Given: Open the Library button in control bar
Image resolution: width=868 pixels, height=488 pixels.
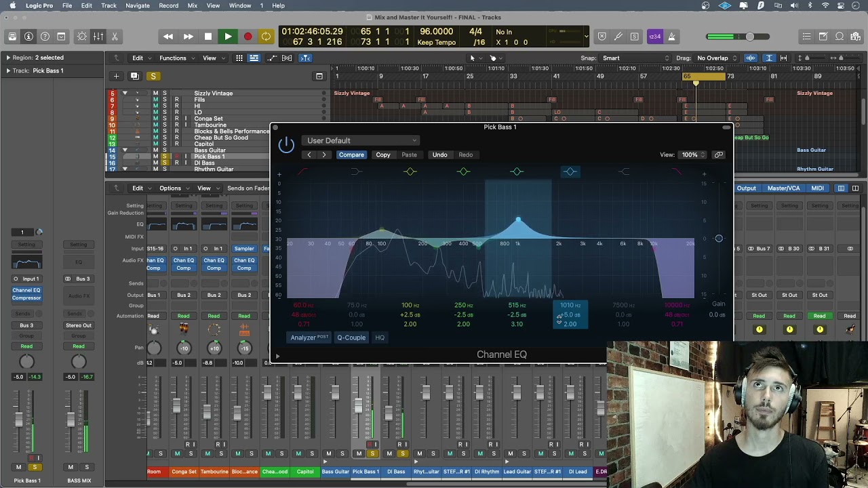Looking at the screenshot, I should click(12, 37).
